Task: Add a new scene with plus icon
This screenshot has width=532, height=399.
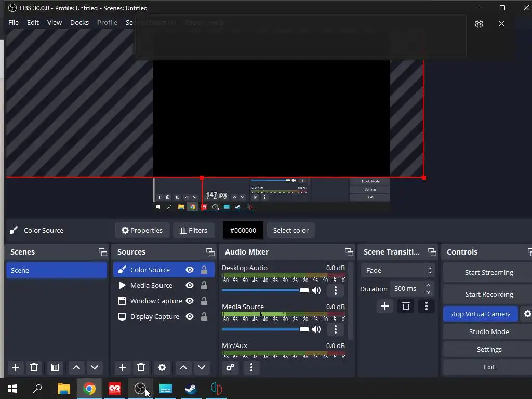Action: [x=15, y=367]
